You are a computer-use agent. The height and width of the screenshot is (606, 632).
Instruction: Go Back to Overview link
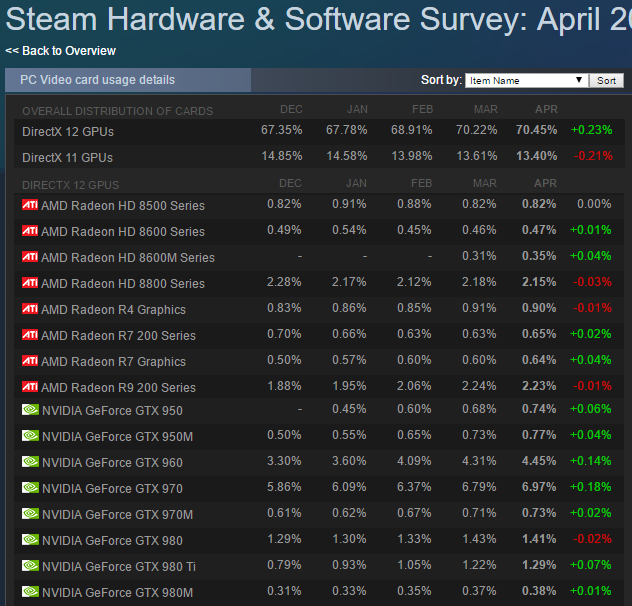tap(60, 51)
